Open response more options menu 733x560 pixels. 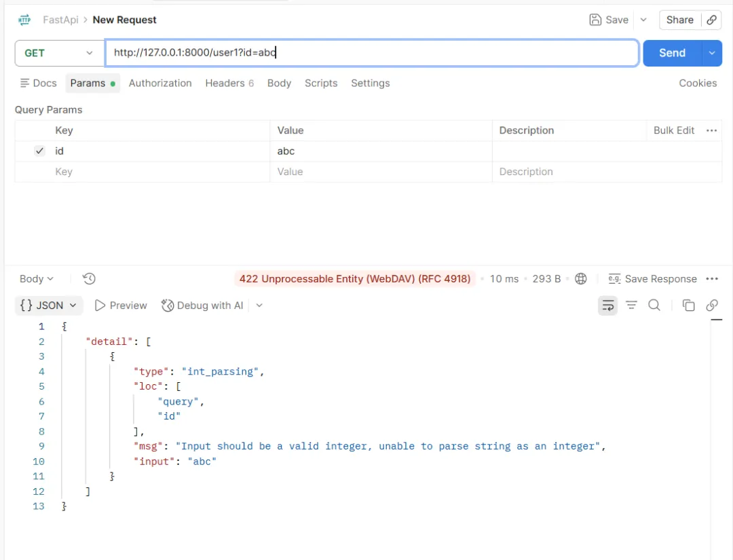[712, 278]
